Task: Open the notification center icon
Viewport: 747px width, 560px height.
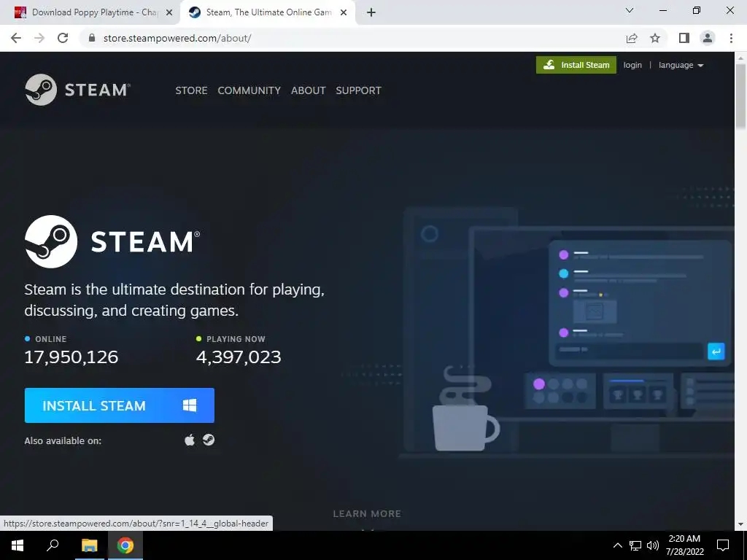Action: [x=723, y=545]
